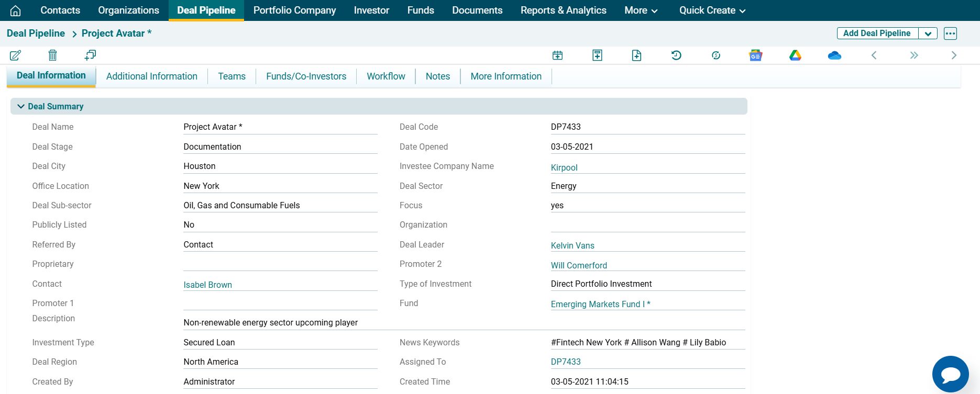Open the OneDrive cloud icon
This screenshot has height=394, width=980.
(834, 55)
